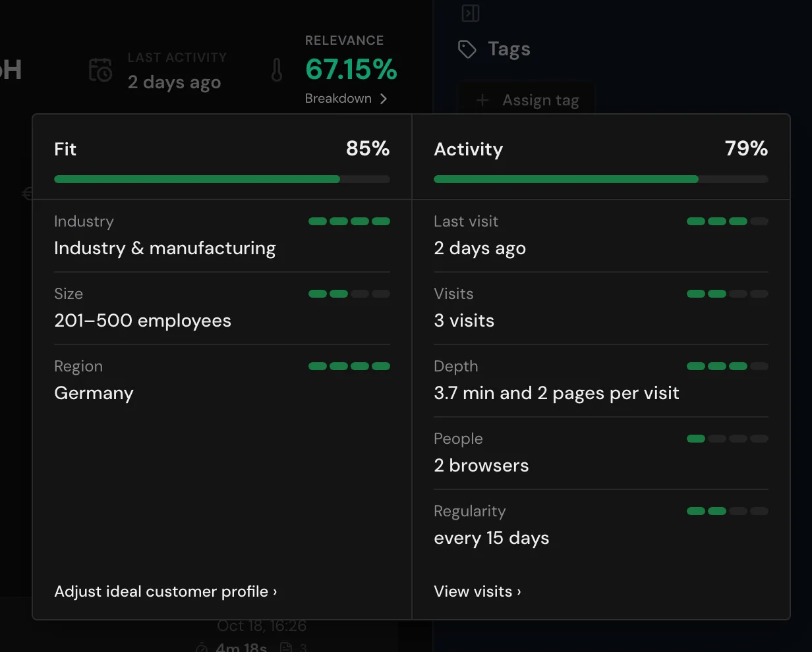Select the 3 visits row
The height and width of the screenshot is (652, 812).
(601, 308)
